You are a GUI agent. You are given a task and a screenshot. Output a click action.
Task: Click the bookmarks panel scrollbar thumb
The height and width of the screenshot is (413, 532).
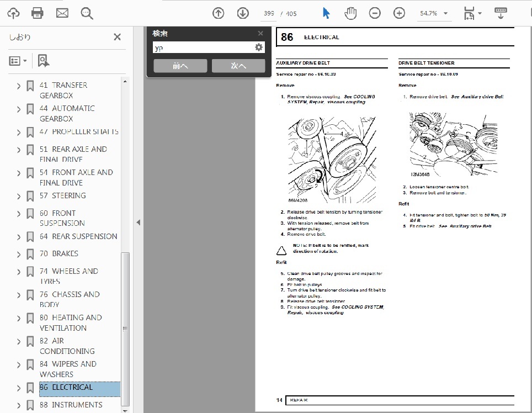click(125, 329)
